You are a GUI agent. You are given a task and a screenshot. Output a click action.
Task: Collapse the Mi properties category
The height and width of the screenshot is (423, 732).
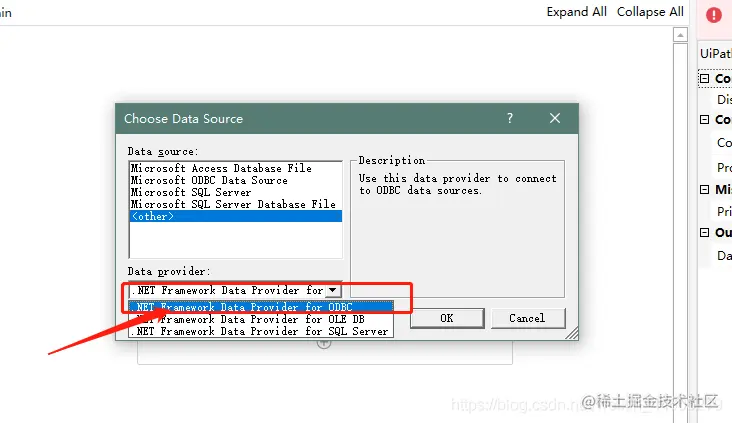[x=704, y=189]
